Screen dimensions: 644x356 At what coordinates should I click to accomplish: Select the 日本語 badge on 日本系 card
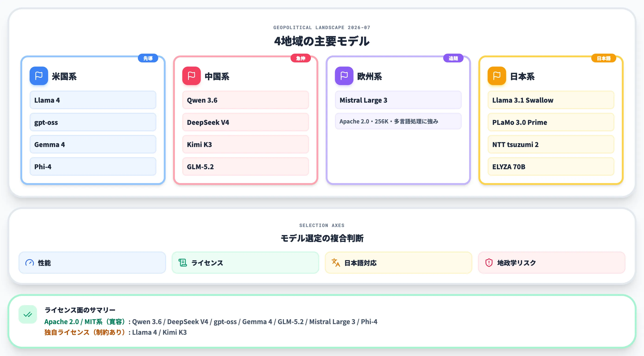pyautogui.click(x=604, y=58)
